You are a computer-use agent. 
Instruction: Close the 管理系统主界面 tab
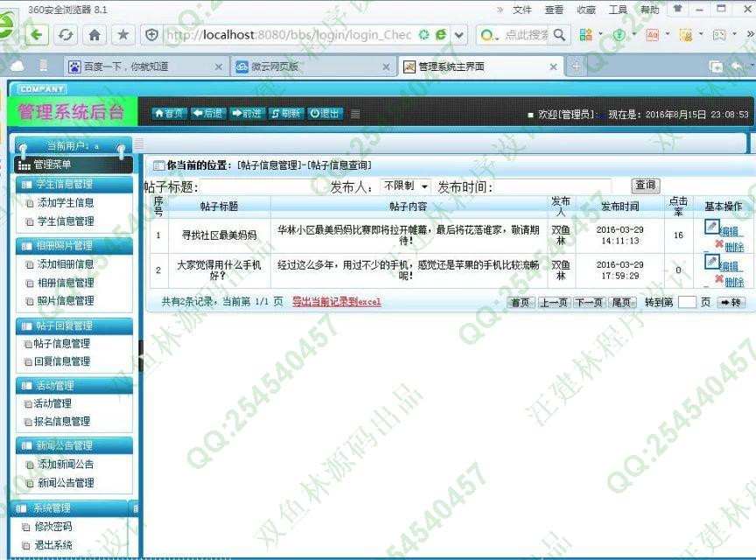tap(554, 67)
